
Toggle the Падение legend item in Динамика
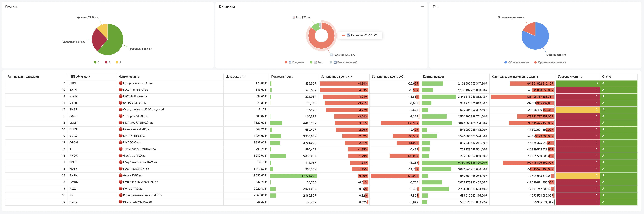click(x=294, y=62)
